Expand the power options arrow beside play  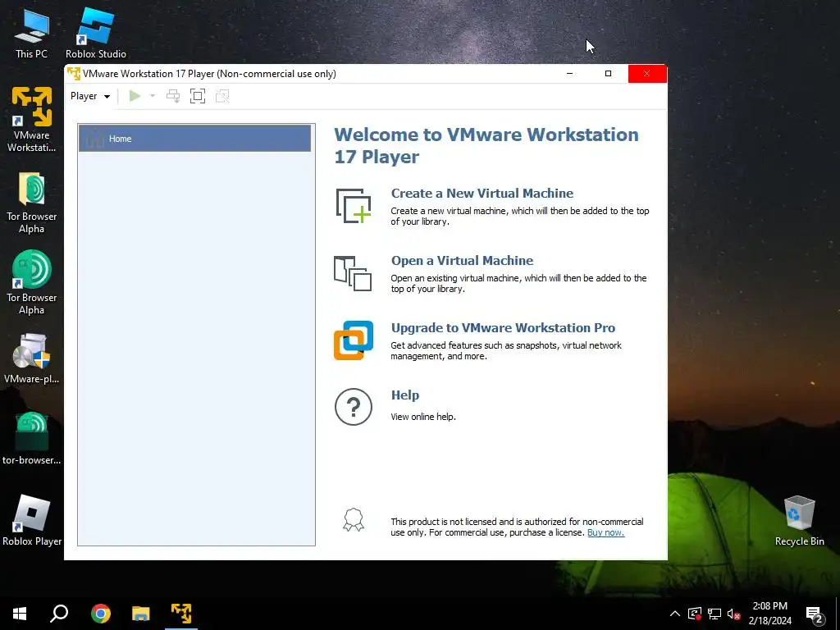(153, 96)
